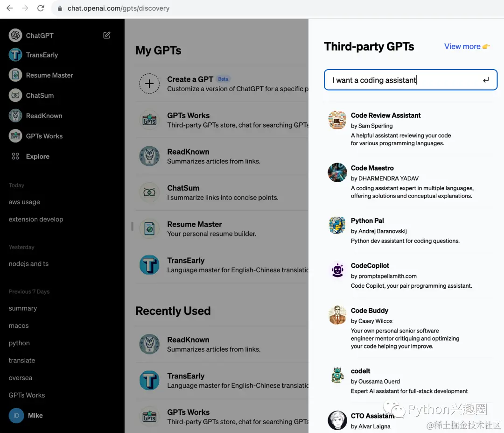Viewport: 504px width, 433px height.
Task: Click the browser URL address bar
Action: coord(276,8)
